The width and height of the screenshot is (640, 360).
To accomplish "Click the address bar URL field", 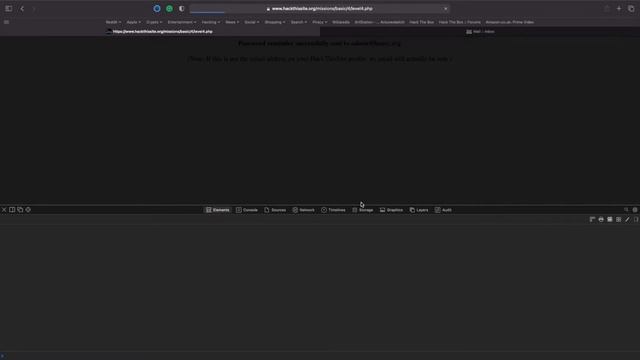I will pos(320,9).
